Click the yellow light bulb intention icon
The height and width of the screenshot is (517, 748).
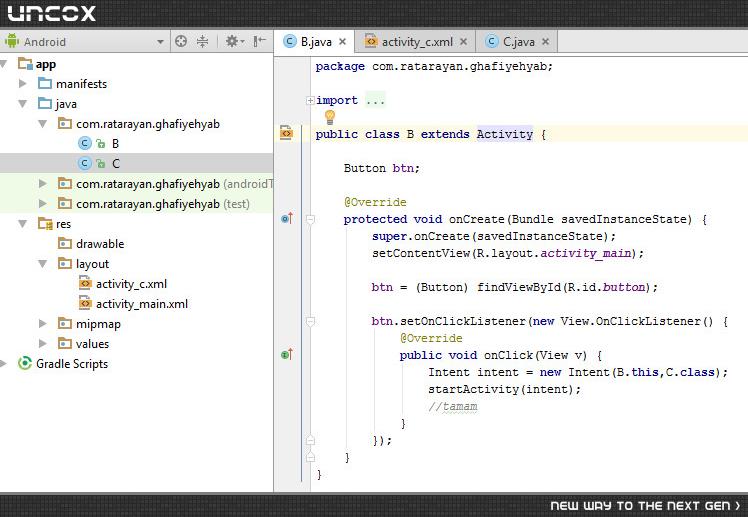coord(330,117)
